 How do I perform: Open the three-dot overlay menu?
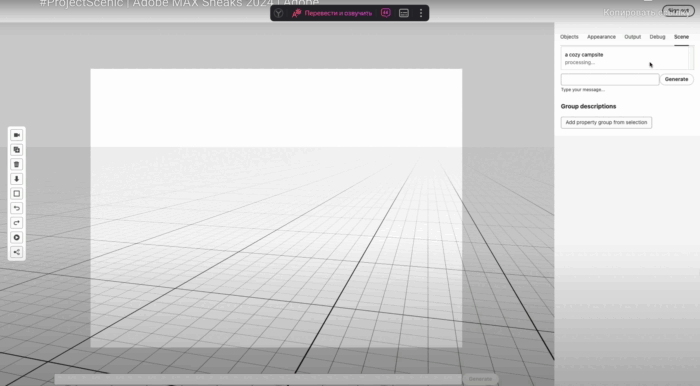click(x=421, y=13)
